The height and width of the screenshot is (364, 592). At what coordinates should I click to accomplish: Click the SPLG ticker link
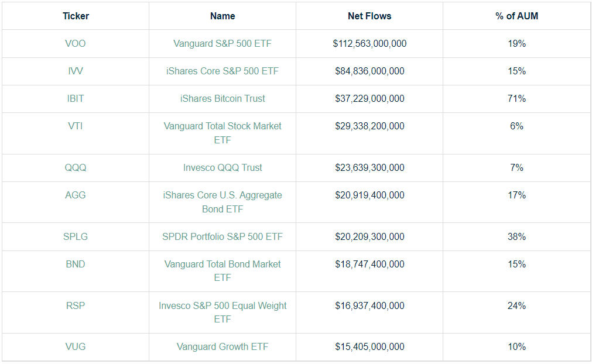(76, 237)
